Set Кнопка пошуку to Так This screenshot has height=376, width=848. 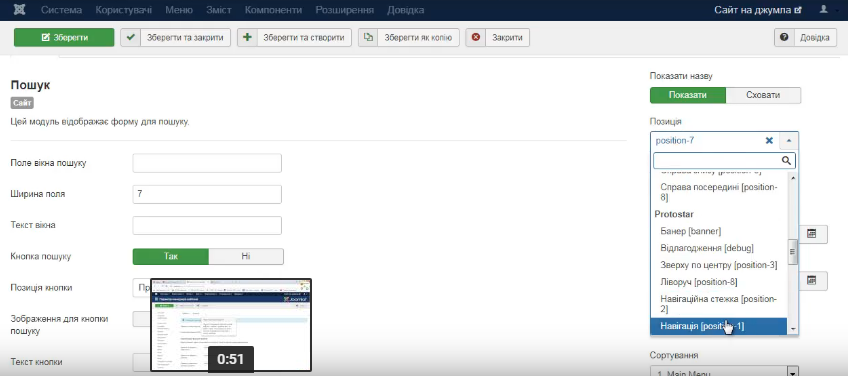pyautogui.click(x=171, y=256)
